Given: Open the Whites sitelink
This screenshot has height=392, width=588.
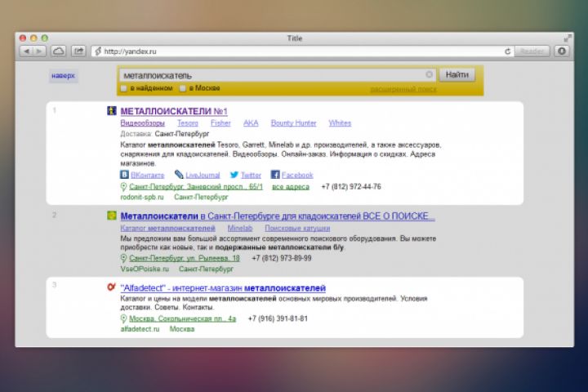Looking at the screenshot, I should pyautogui.click(x=340, y=123).
